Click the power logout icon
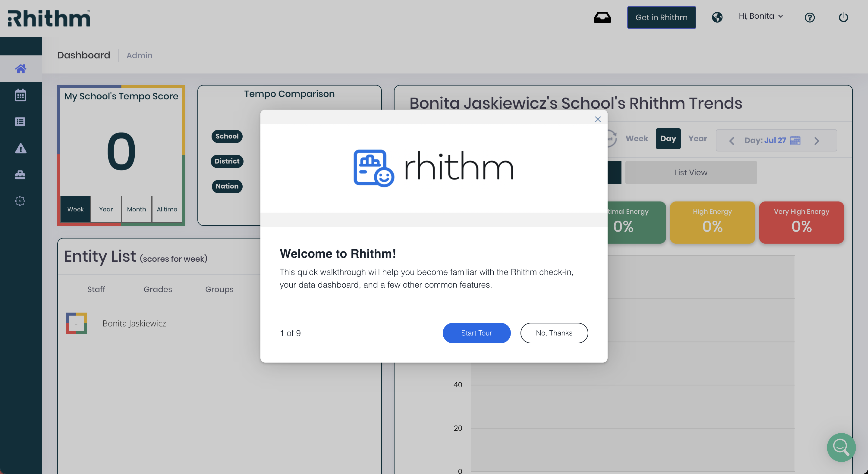 [x=843, y=17]
